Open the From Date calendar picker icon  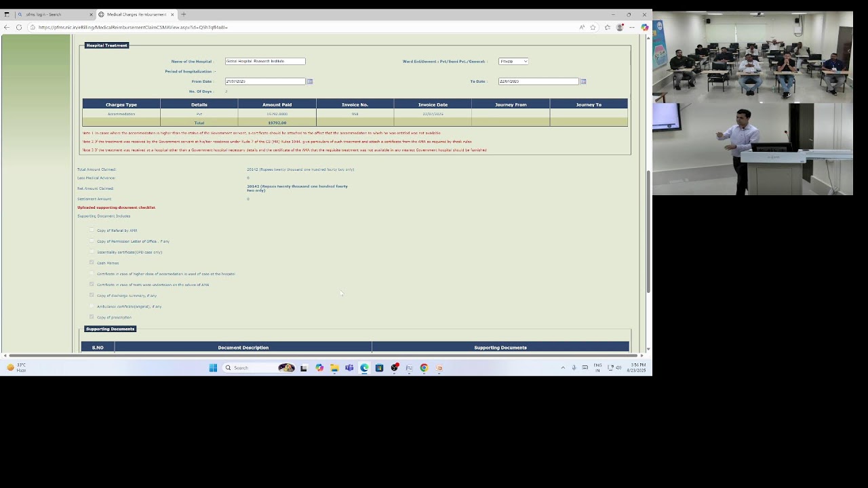tap(309, 81)
